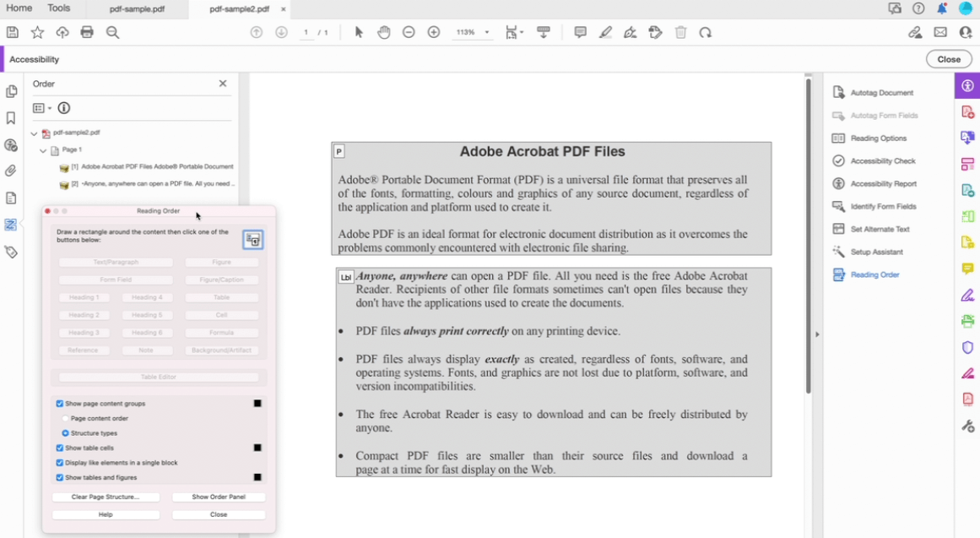Click the Order panel info icon

click(64, 108)
